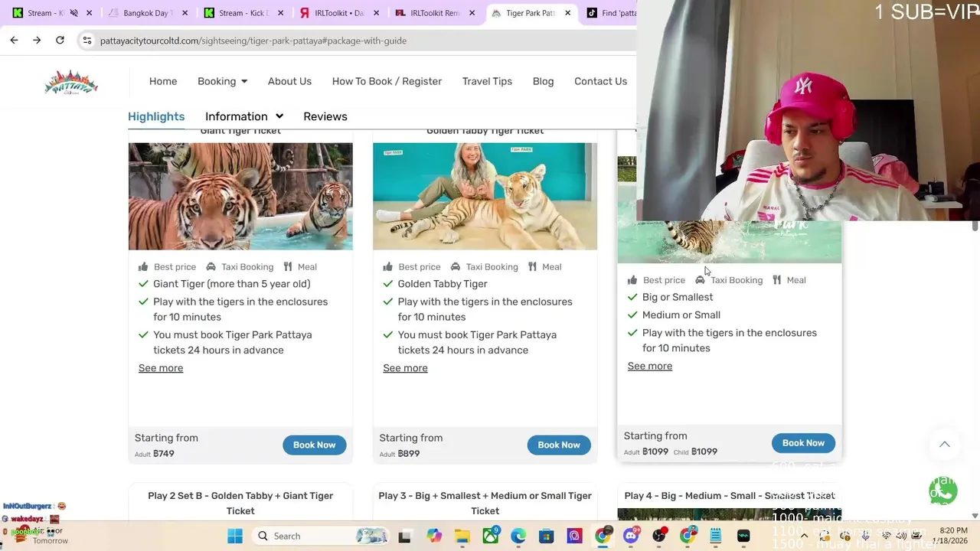
Task: Open Discord from the taskbar
Action: (x=631, y=536)
